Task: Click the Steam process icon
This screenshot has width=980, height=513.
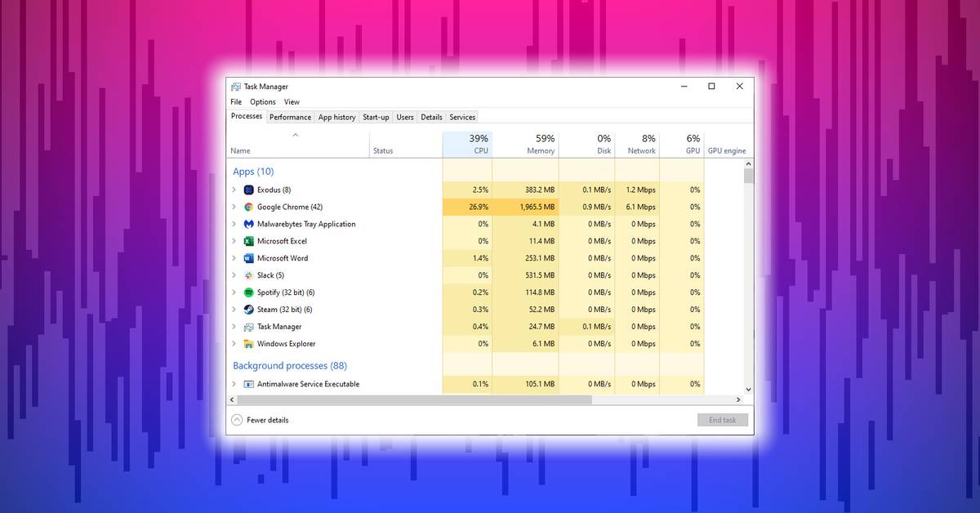Action: pos(249,310)
